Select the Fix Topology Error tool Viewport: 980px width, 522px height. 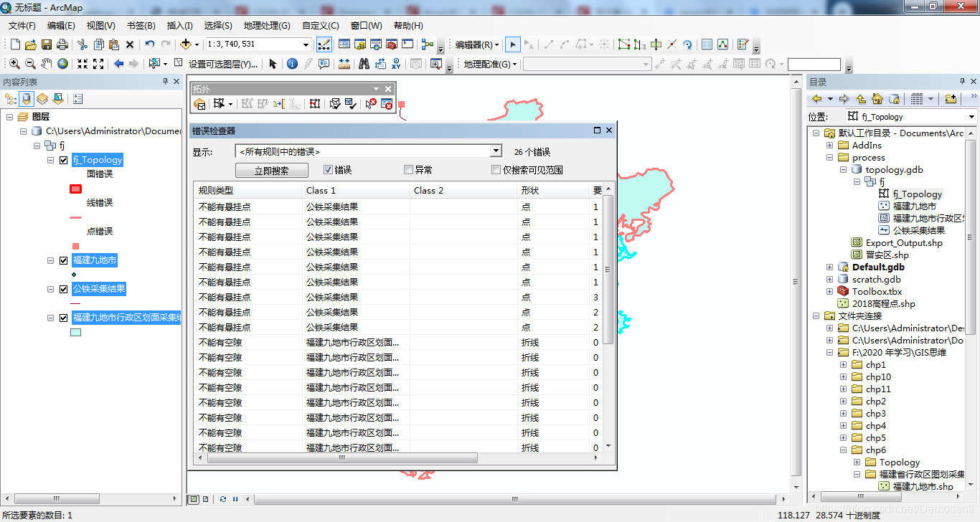370,105
